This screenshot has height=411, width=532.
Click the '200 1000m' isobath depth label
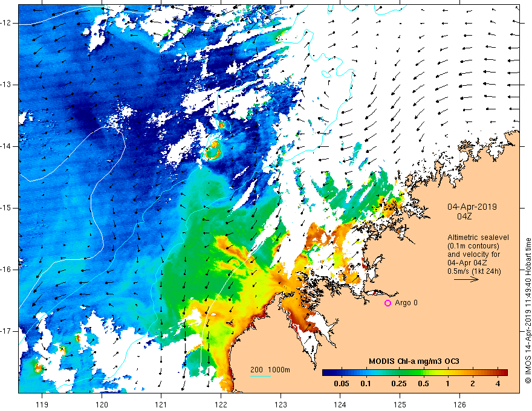click(270, 370)
